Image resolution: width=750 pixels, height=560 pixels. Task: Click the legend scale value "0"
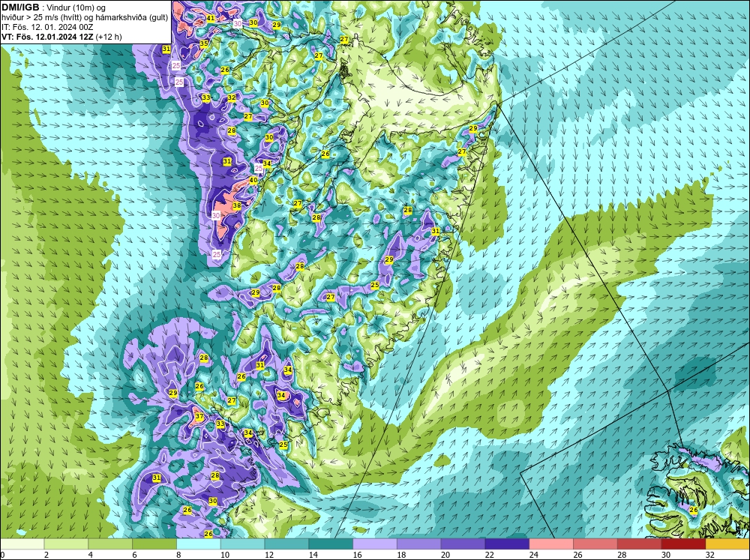2,555
